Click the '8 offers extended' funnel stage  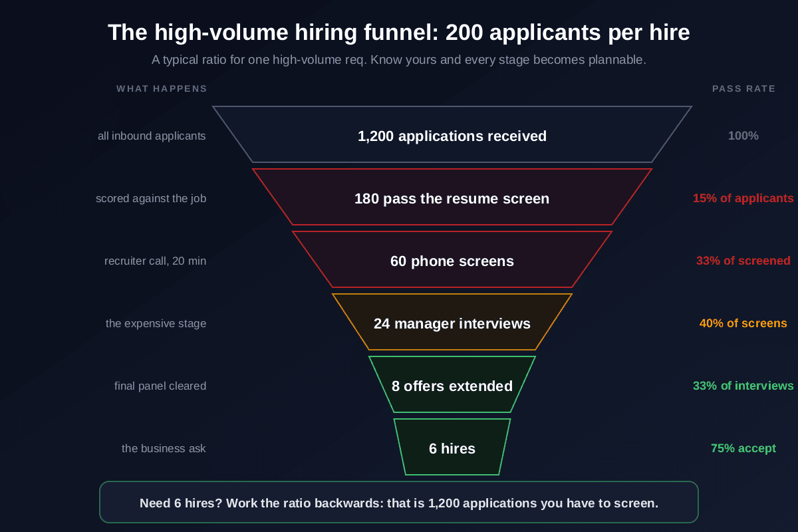(x=452, y=384)
